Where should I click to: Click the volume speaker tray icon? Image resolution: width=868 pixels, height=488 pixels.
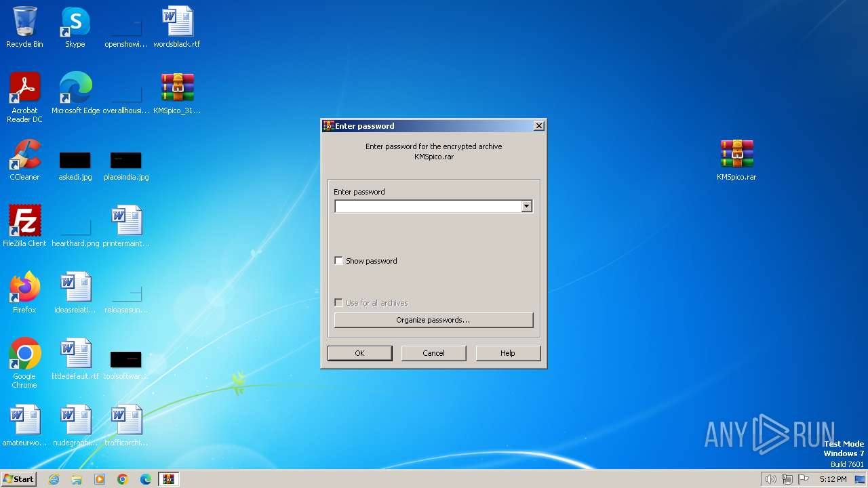point(770,479)
